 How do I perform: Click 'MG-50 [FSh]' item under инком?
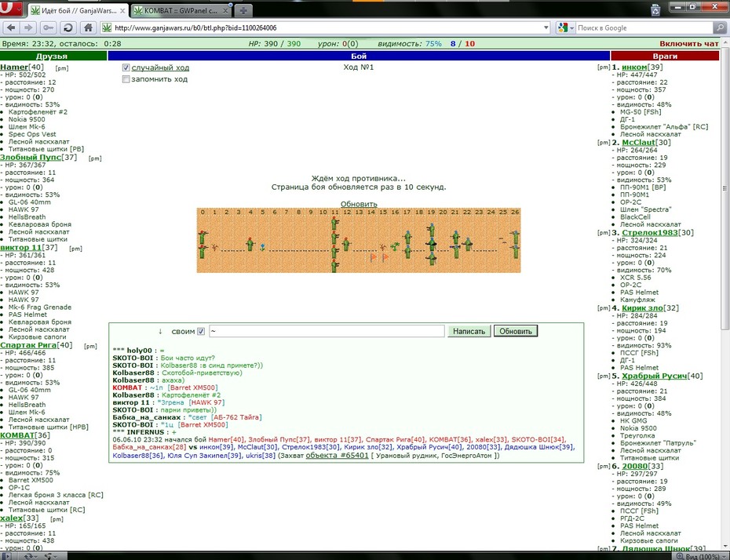click(x=641, y=111)
